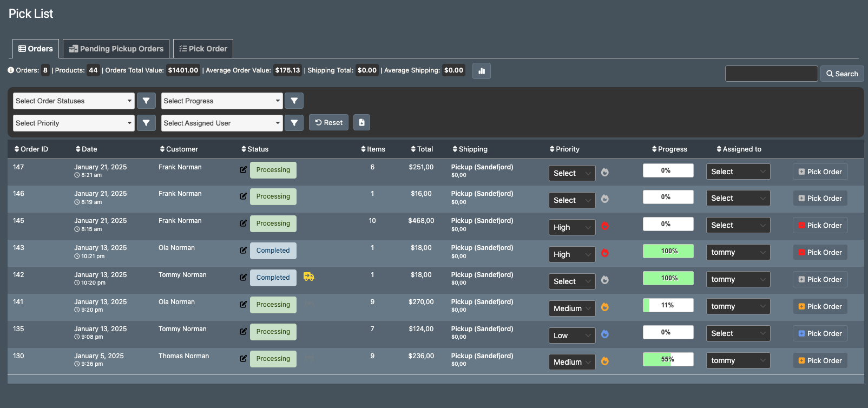868x408 pixels.
Task: Expand priority dropdown for order 141
Action: pyautogui.click(x=572, y=308)
